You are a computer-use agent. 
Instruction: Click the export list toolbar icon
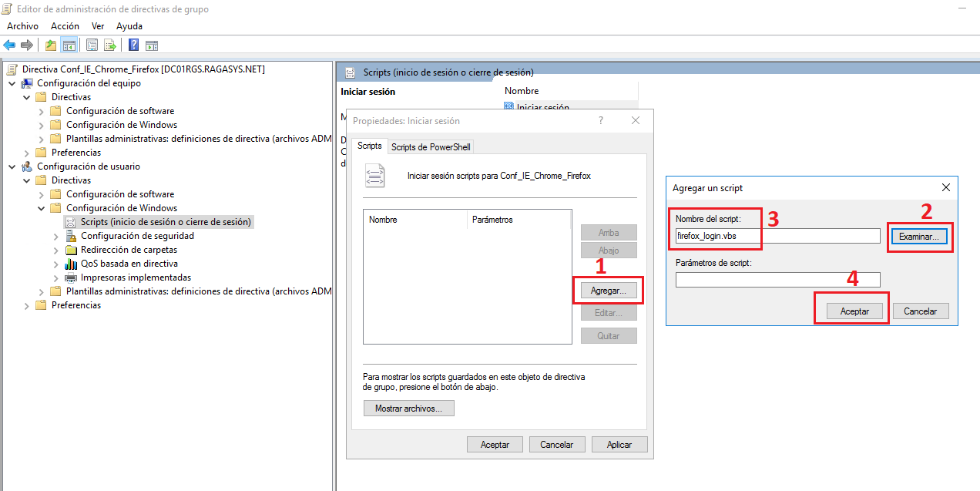[x=109, y=44]
